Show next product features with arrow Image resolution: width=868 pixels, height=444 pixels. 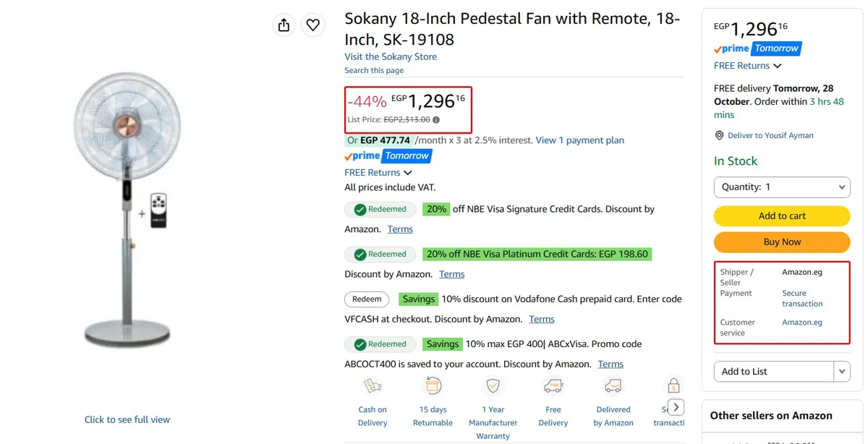point(676,407)
